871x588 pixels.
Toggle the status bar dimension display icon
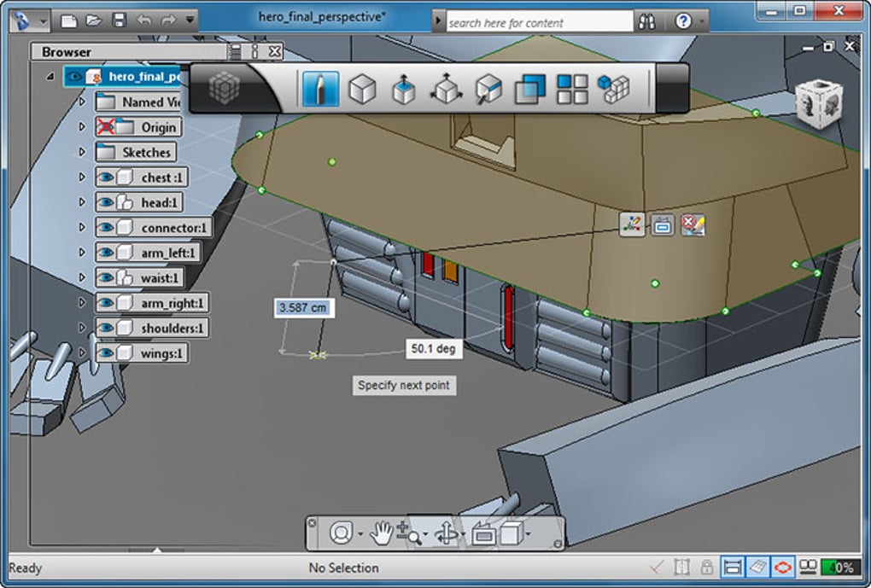[733, 567]
